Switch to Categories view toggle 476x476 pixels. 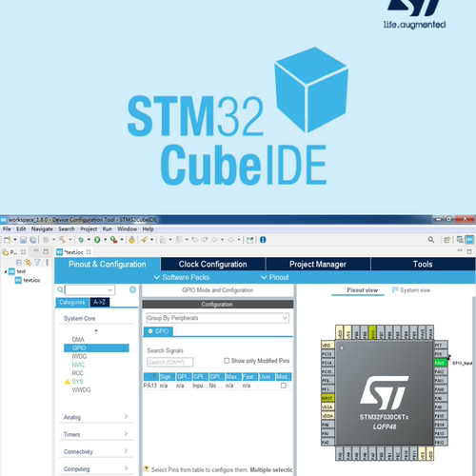tap(72, 302)
